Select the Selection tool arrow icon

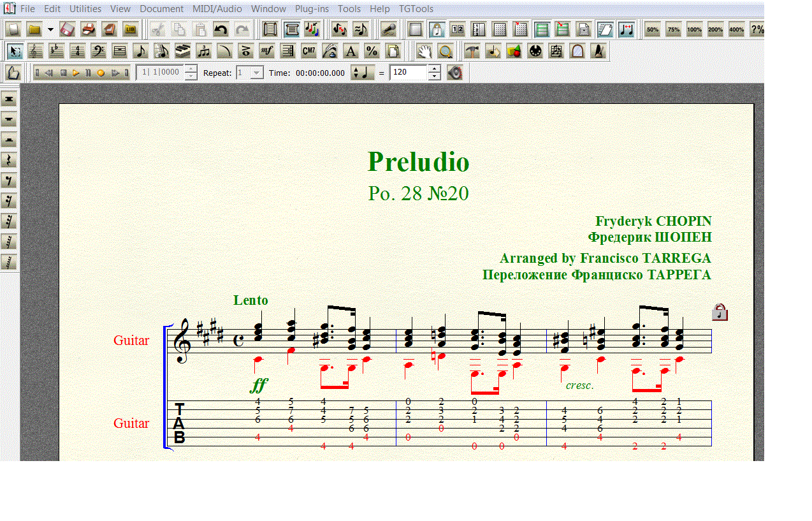(x=15, y=51)
